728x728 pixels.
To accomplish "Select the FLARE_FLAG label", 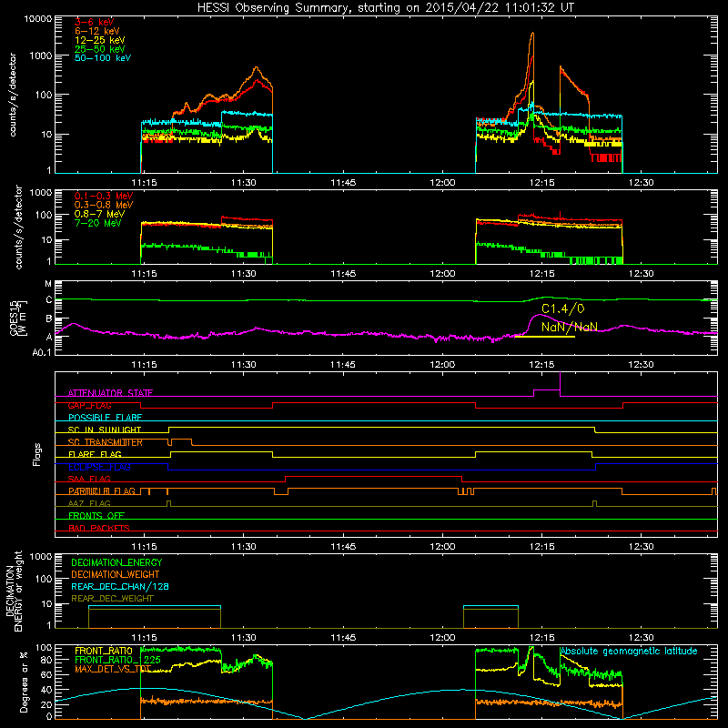I will click(95, 454).
